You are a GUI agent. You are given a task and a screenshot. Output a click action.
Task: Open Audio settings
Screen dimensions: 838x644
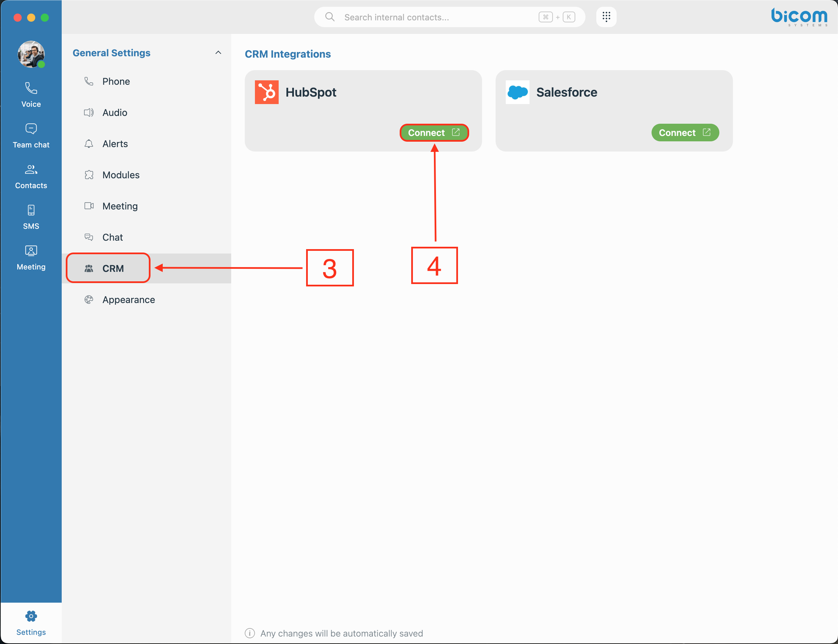click(x=146, y=112)
